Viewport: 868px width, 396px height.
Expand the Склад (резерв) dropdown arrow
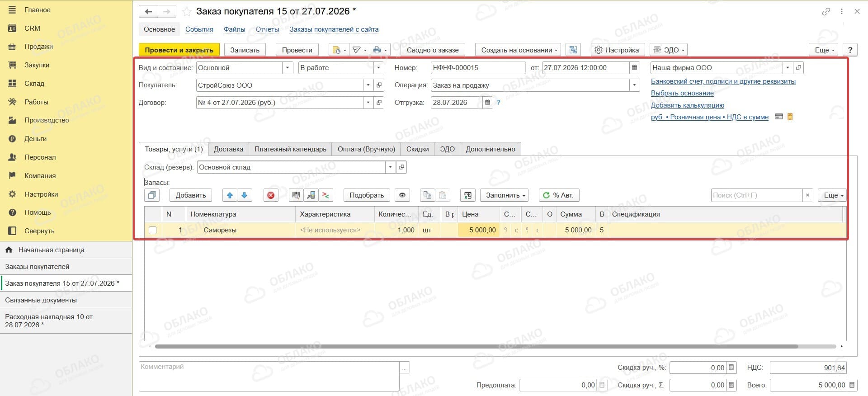390,167
